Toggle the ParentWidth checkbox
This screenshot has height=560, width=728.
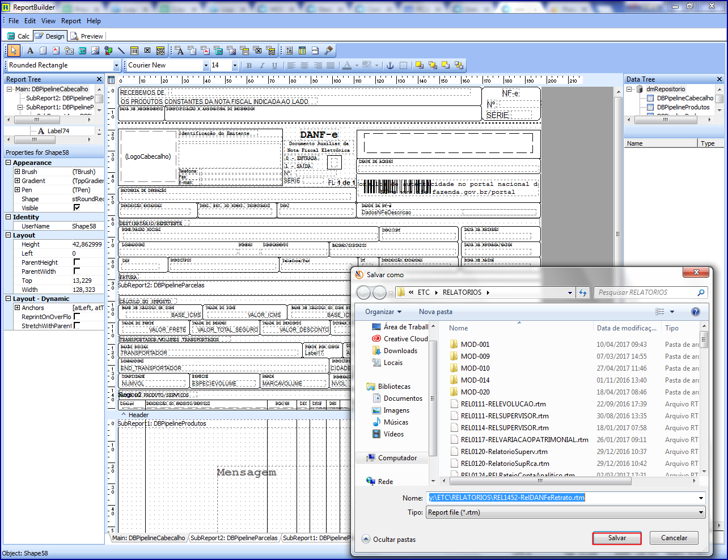(77, 271)
